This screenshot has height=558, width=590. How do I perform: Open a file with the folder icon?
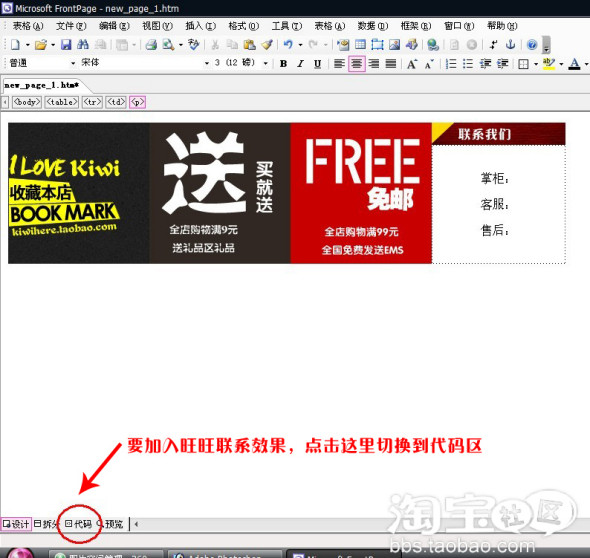41,45
